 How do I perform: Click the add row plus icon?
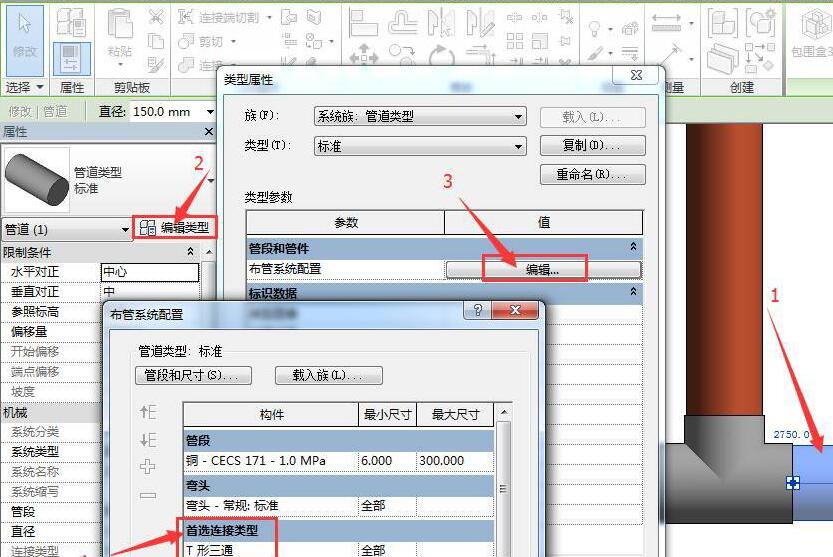tap(148, 467)
